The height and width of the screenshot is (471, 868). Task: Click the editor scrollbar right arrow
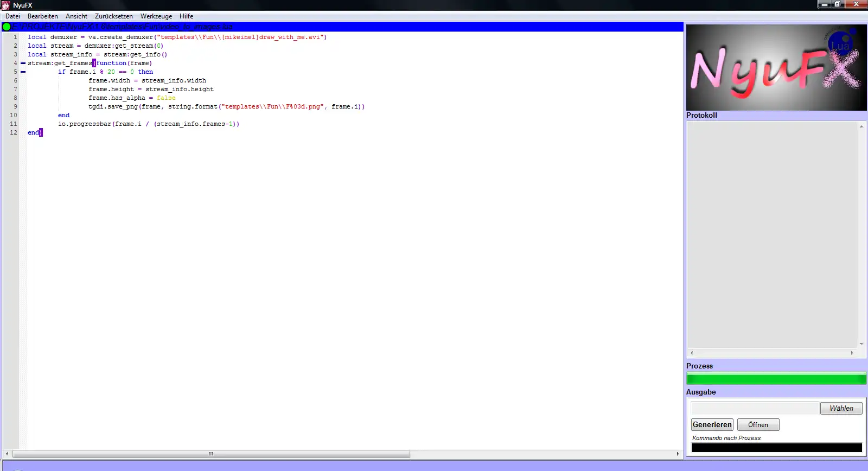[x=678, y=454]
